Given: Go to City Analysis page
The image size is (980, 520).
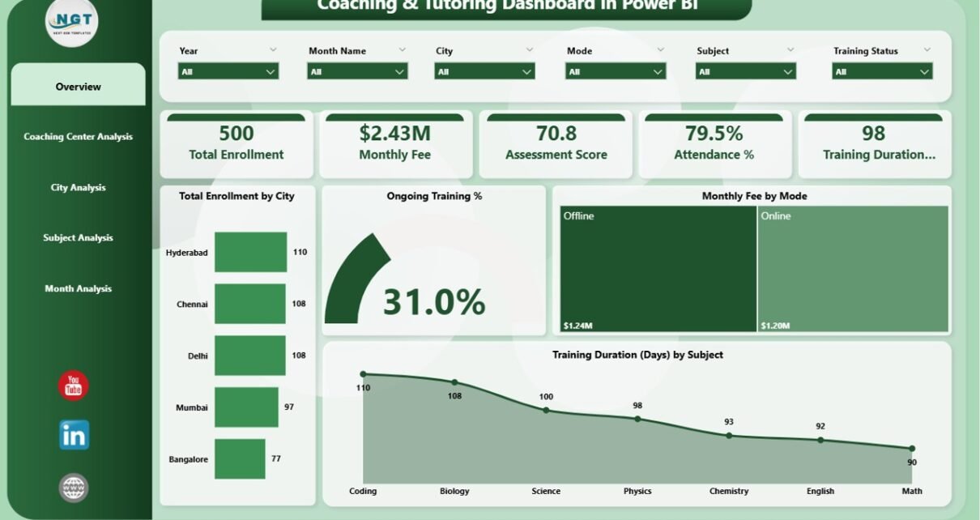Looking at the screenshot, I should click(79, 188).
